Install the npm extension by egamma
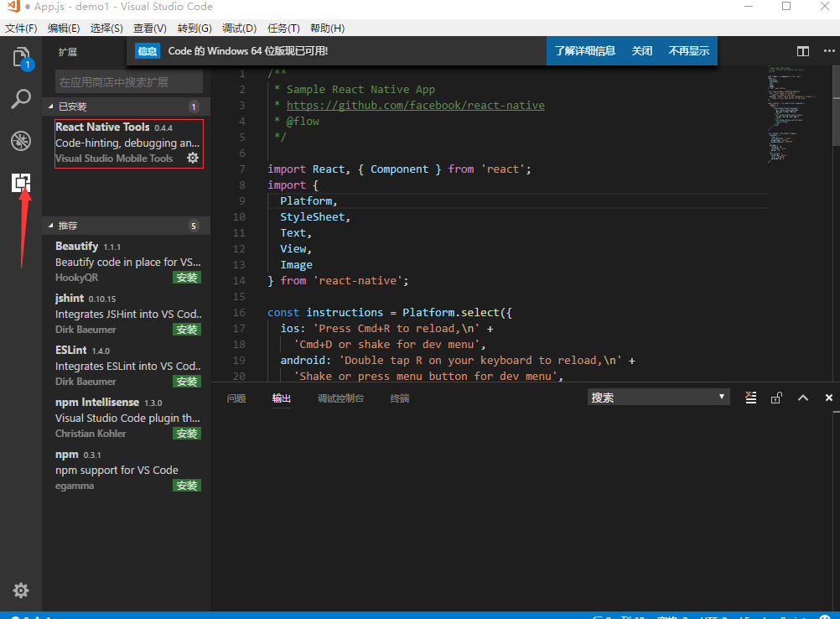Image resolution: width=840 pixels, height=619 pixels. click(x=187, y=486)
